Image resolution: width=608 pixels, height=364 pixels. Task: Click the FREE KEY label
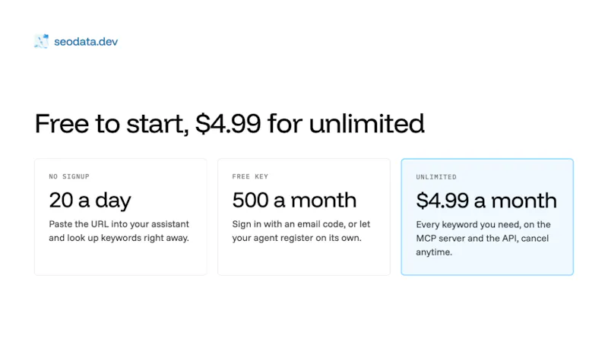tap(250, 176)
